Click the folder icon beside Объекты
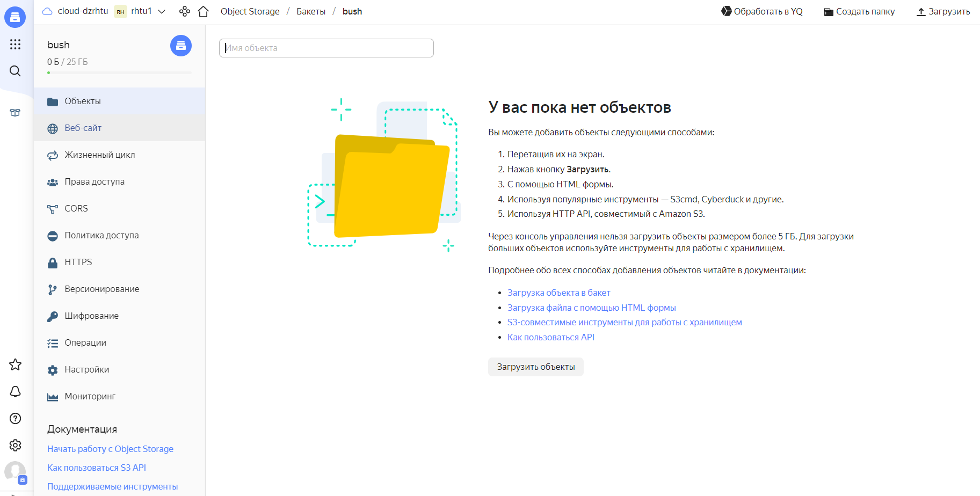This screenshot has height=496, width=980. click(x=53, y=101)
